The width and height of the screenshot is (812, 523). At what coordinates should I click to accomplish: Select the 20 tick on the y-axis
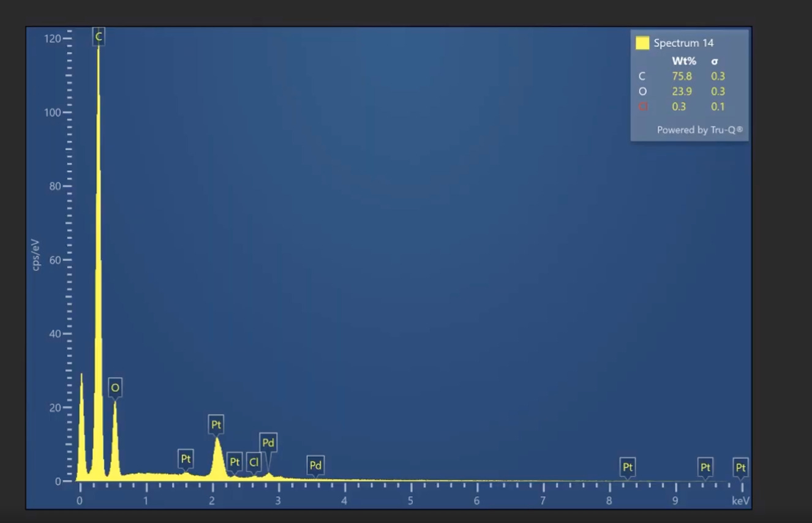click(55, 408)
